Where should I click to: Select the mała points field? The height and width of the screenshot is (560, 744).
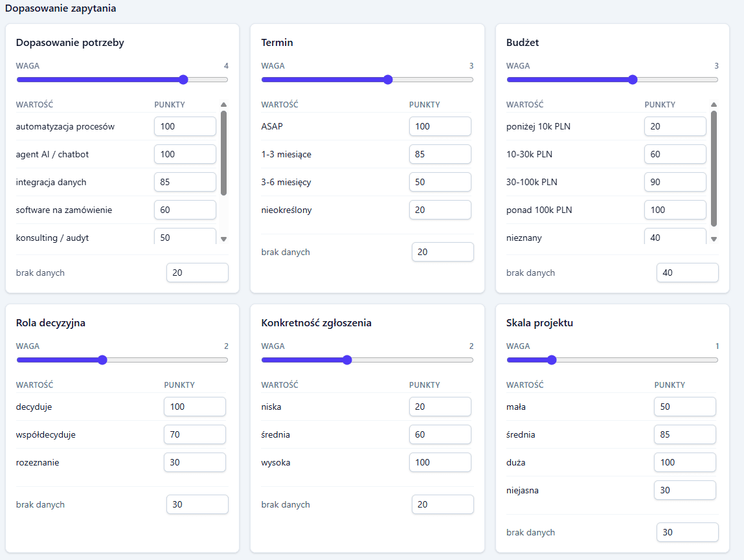(x=685, y=407)
